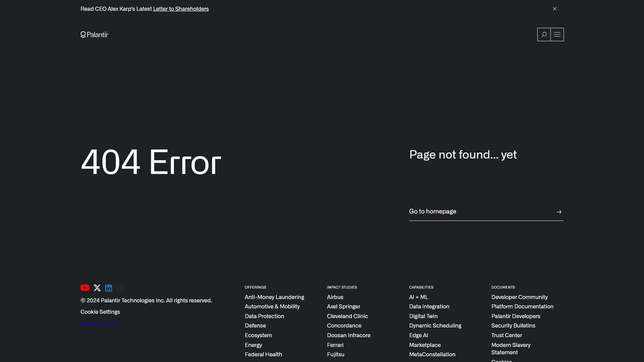Switch site region to DE

(x=100, y=323)
